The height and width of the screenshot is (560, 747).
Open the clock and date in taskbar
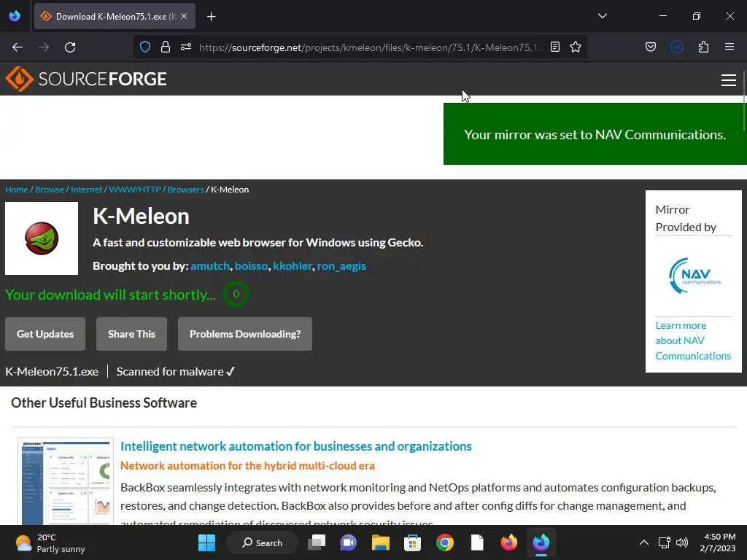[x=719, y=542]
